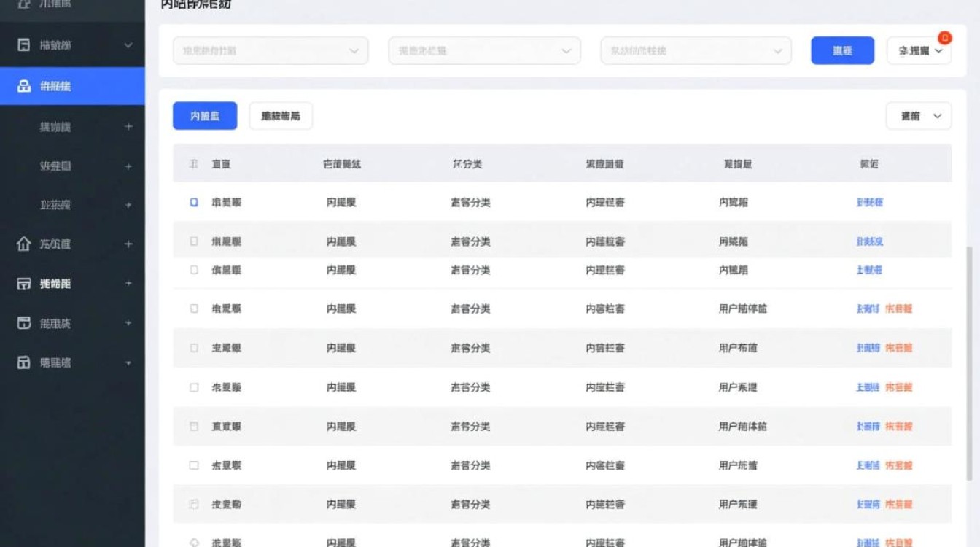This screenshot has width=980, height=547.
Task: Click the grid icon next to the bold sidebar entry
Action: coord(24,283)
